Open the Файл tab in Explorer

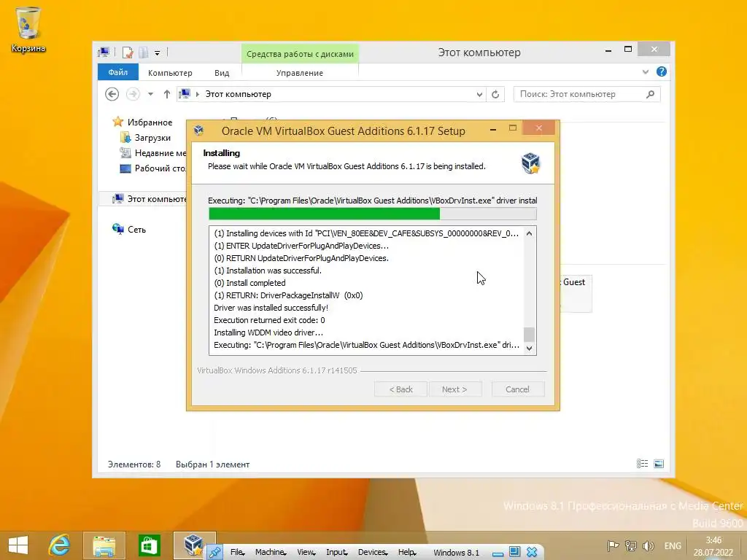[117, 72]
